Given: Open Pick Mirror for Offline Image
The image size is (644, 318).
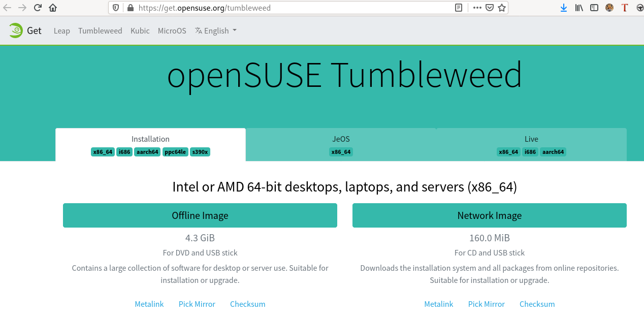Looking at the screenshot, I should 197,304.
